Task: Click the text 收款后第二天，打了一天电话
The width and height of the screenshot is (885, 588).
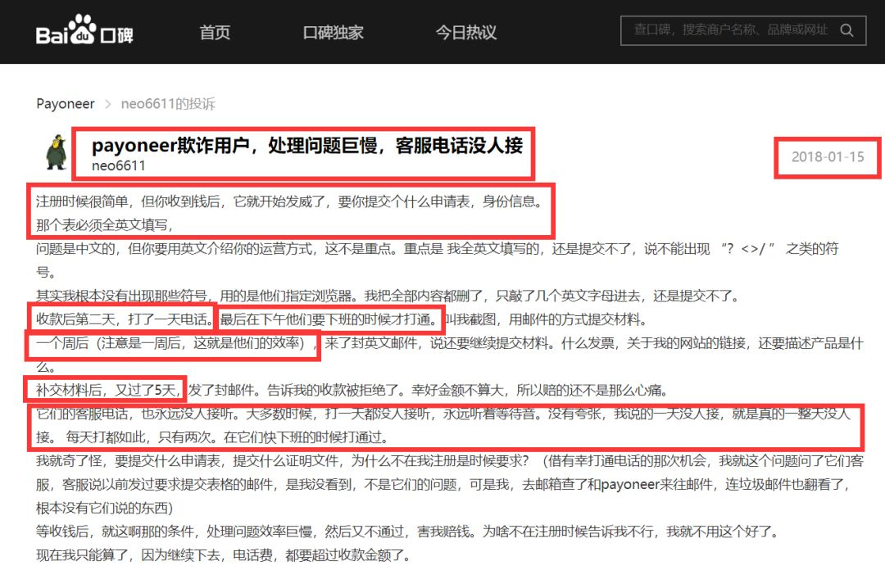Action: pos(125,319)
